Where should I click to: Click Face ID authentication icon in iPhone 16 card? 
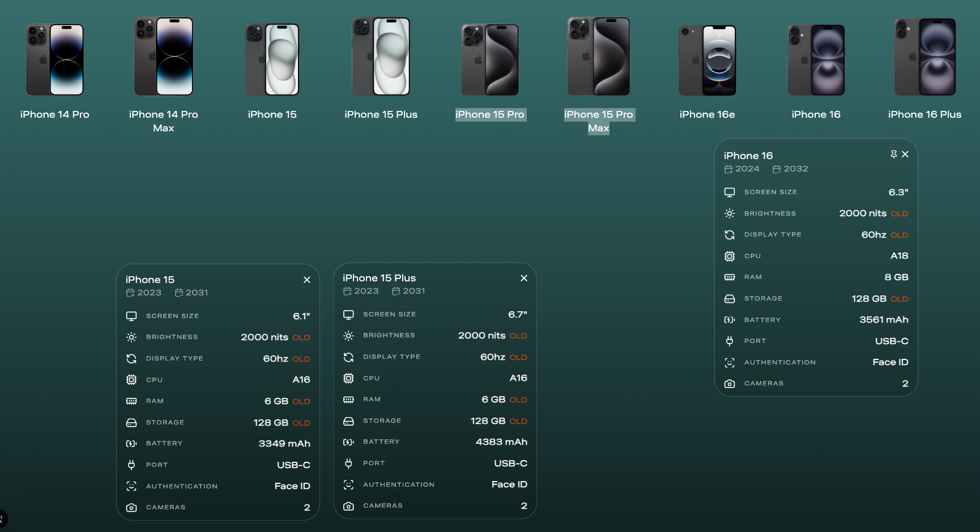coord(730,363)
